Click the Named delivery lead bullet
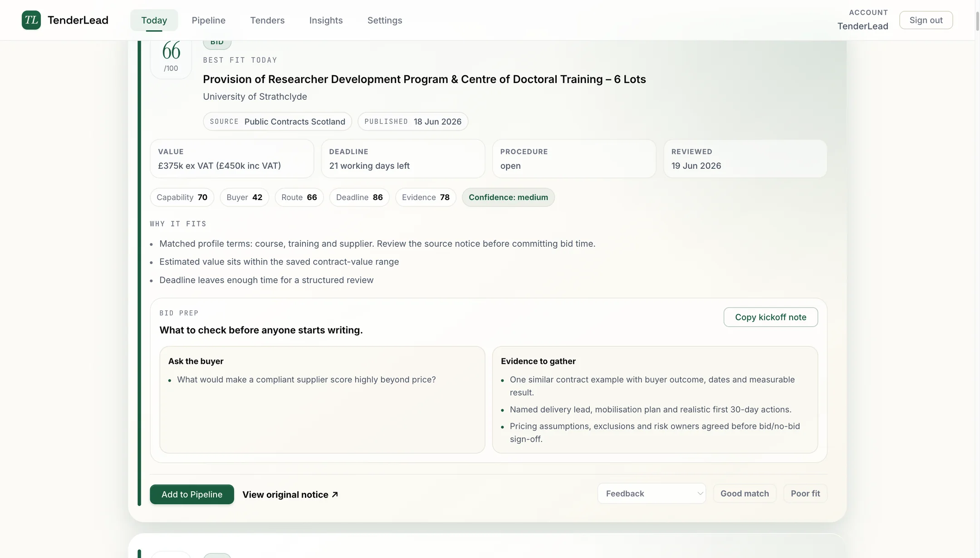Viewport: 980px width, 558px height. click(x=651, y=410)
